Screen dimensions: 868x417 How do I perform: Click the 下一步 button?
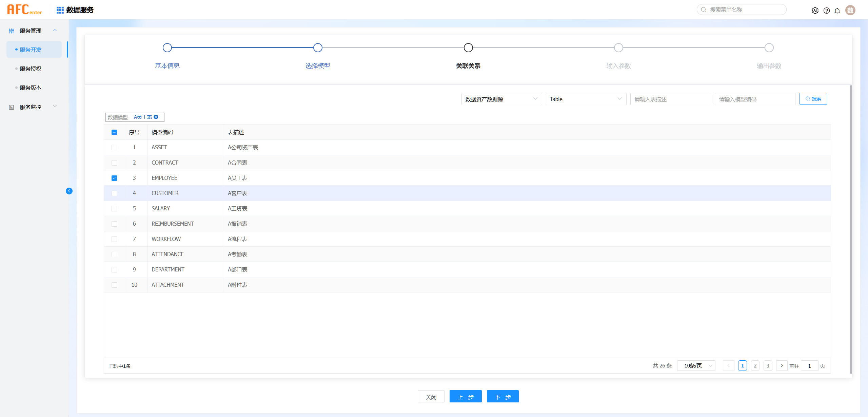coord(502,397)
